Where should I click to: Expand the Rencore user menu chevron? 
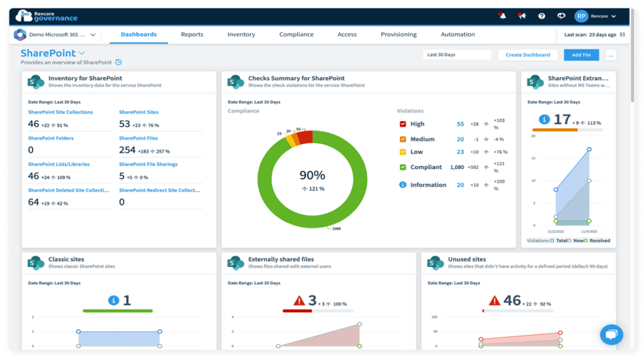[x=614, y=16]
